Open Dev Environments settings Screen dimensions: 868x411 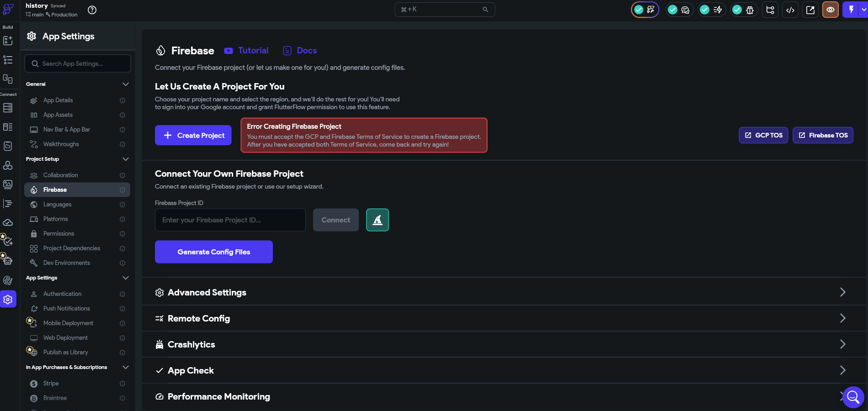coord(77,263)
